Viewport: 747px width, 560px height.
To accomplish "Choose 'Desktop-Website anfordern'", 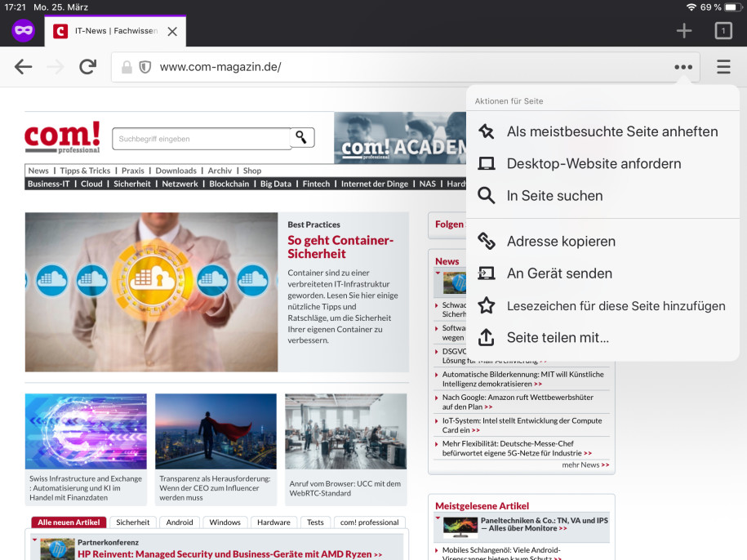I will pyautogui.click(x=602, y=163).
